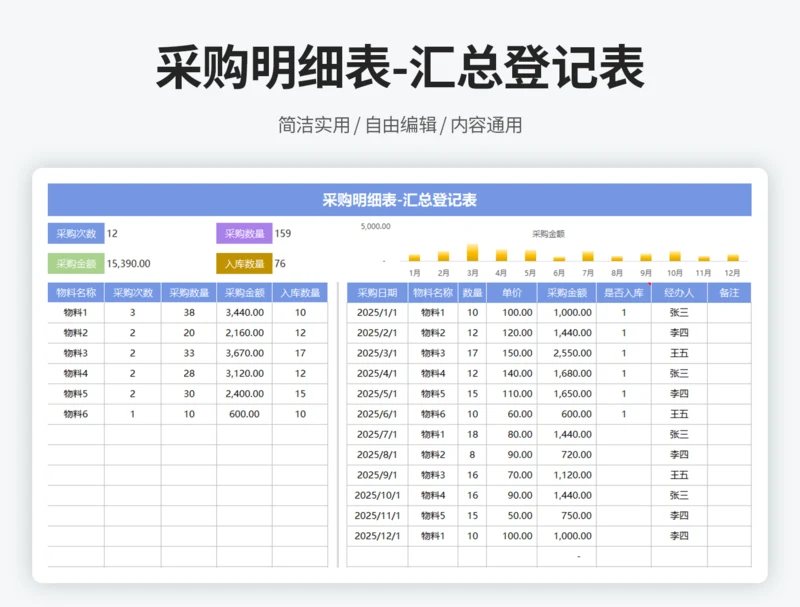Select summary cell 物料1
The image size is (800, 607).
point(76,313)
